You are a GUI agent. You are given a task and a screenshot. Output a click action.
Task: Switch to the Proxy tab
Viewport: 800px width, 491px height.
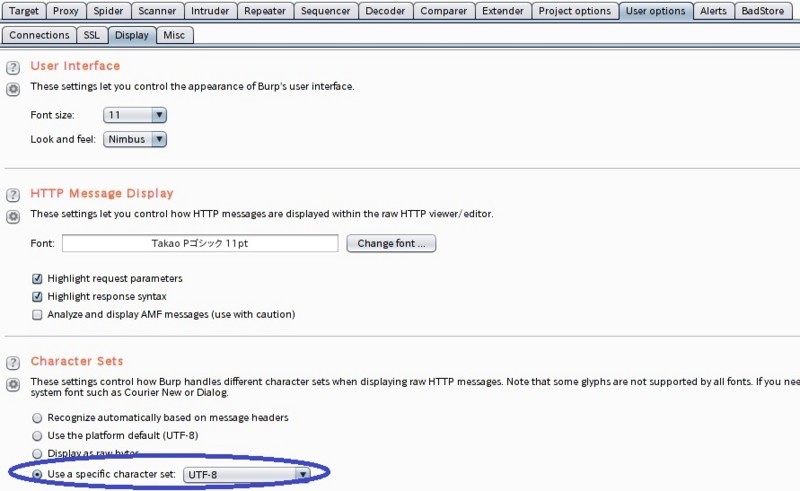click(x=66, y=11)
